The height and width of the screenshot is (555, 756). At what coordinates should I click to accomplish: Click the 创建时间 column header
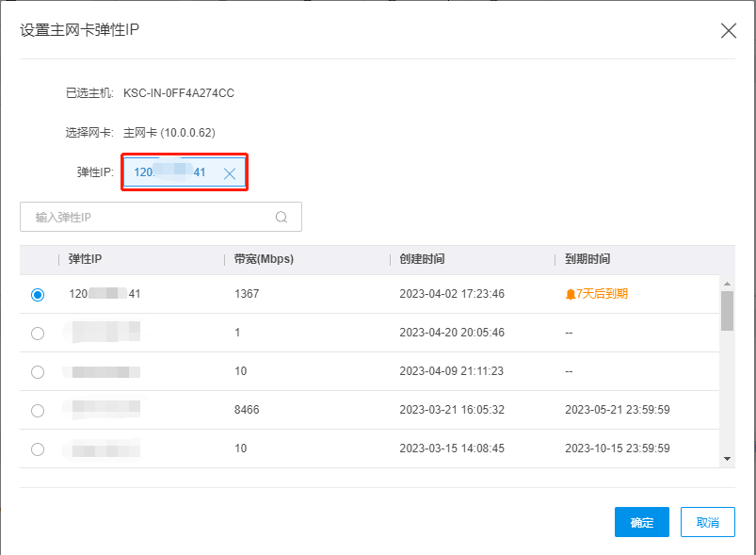422,259
